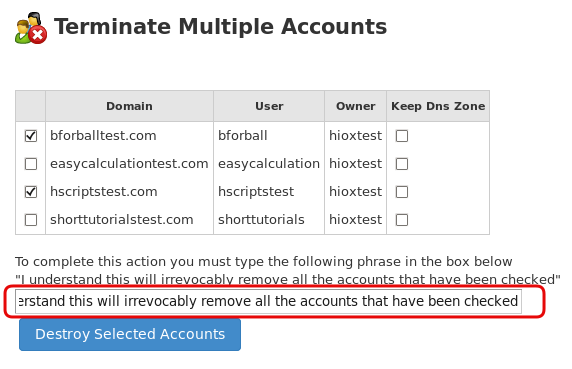The image size is (572, 369).
Task: Click the Owner column header
Action: [x=356, y=106]
